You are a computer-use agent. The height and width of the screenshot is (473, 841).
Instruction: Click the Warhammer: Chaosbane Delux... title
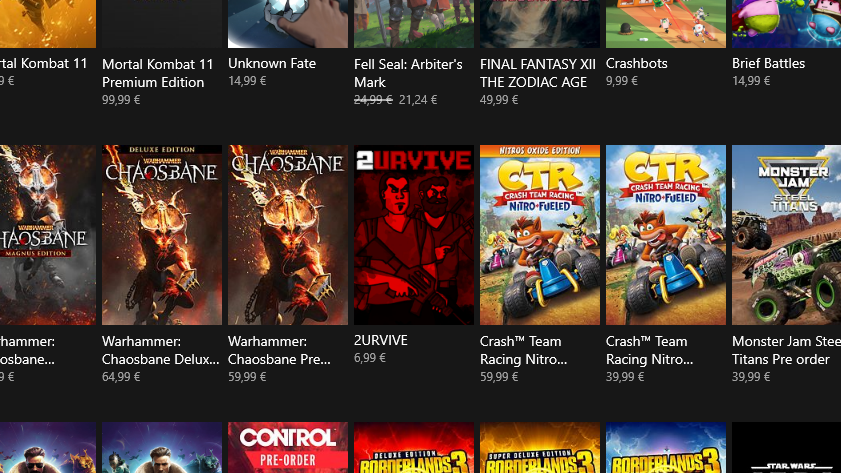[x=160, y=350]
